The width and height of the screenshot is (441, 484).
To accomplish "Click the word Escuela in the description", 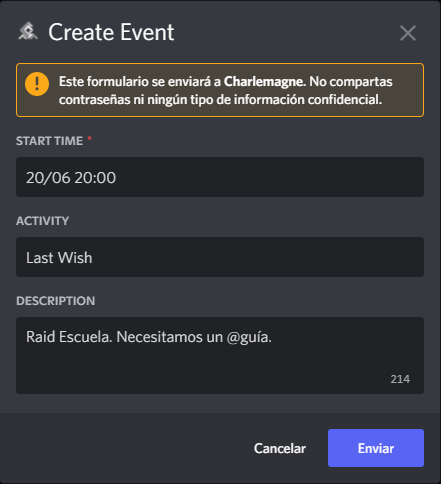I will coord(86,337).
